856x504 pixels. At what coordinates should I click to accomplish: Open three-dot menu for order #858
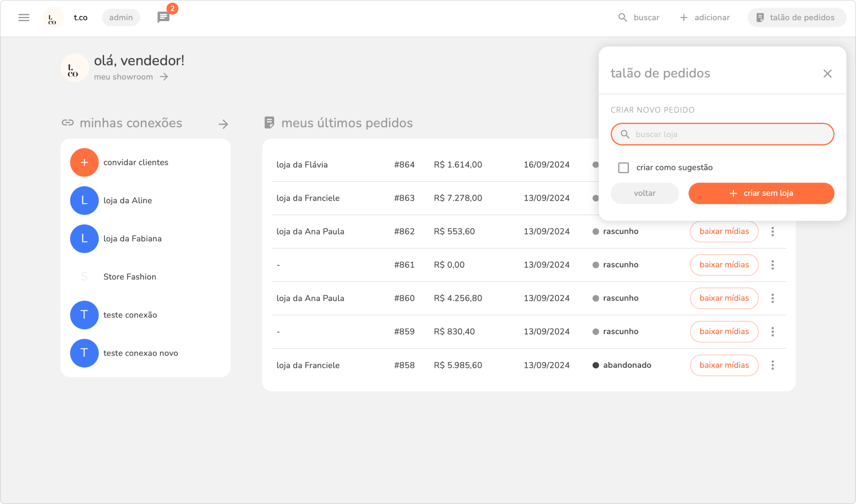click(x=772, y=365)
